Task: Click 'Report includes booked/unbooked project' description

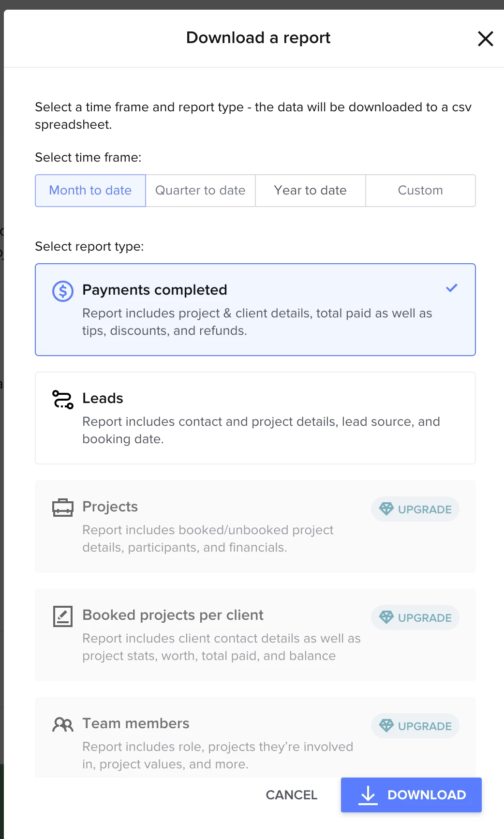Action: click(208, 539)
